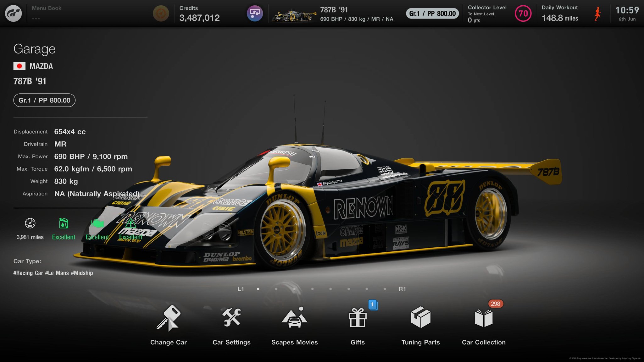Open Car Collection book icon
This screenshot has width=644, height=362.
tap(484, 318)
